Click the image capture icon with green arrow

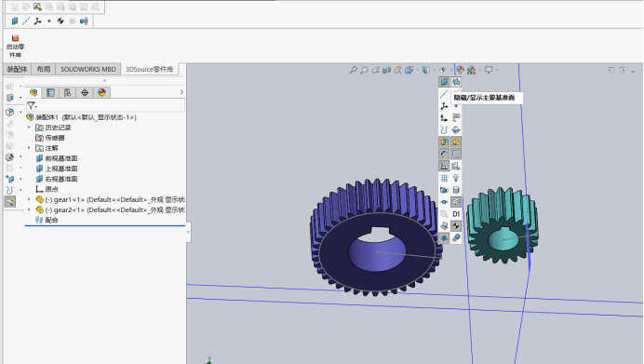(x=37, y=7)
